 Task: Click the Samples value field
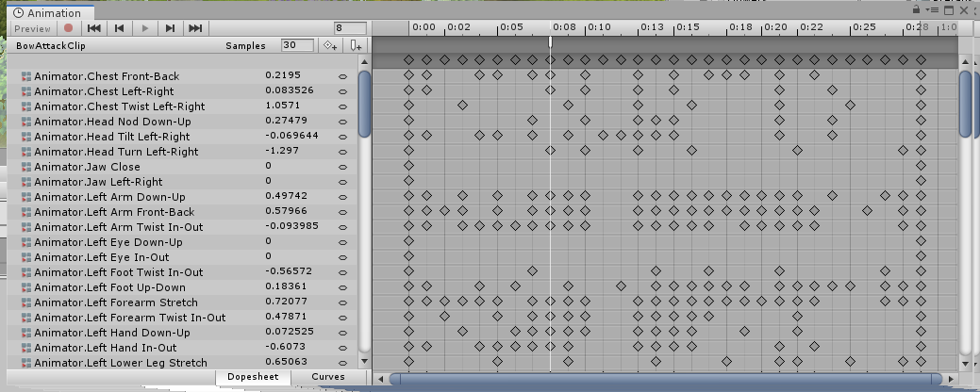coord(297,45)
